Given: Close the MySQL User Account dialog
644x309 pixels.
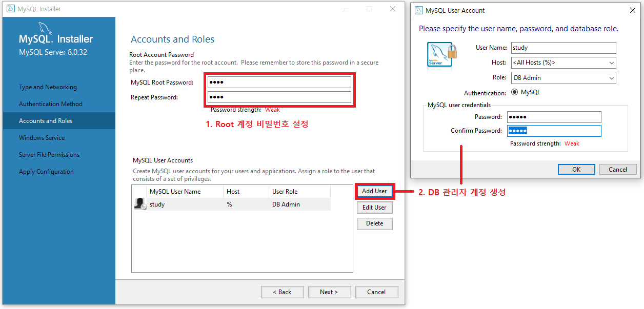Looking at the screenshot, I should point(632,10).
